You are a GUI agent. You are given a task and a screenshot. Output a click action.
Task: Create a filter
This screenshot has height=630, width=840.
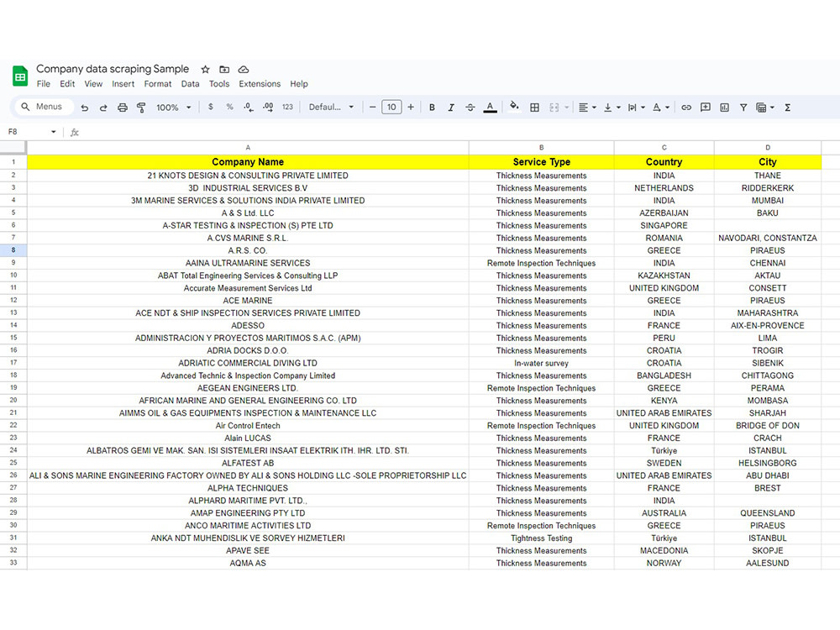(x=743, y=108)
